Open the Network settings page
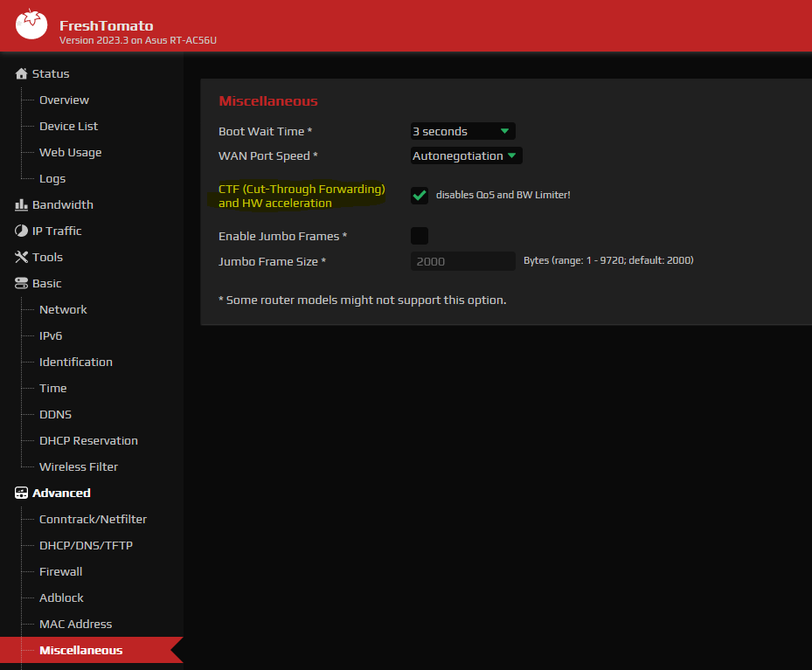Screen dimensions: 812x670 pyautogui.click(x=63, y=309)
